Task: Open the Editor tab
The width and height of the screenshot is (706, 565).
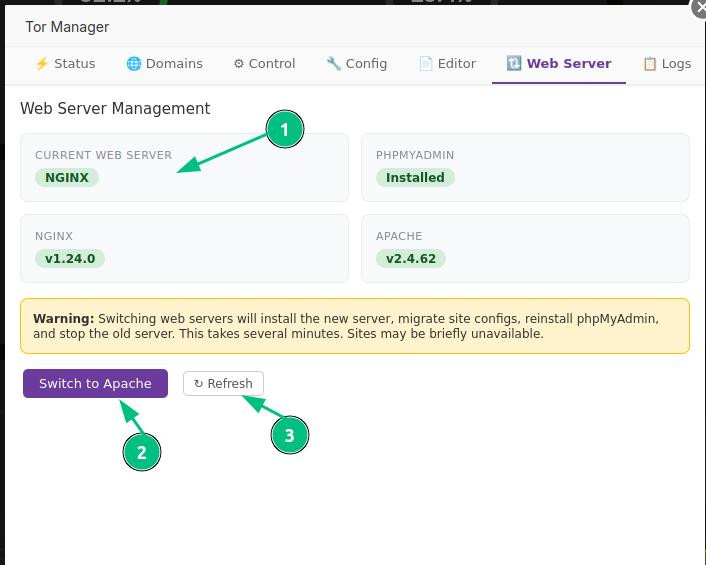Action: [448, 63]
